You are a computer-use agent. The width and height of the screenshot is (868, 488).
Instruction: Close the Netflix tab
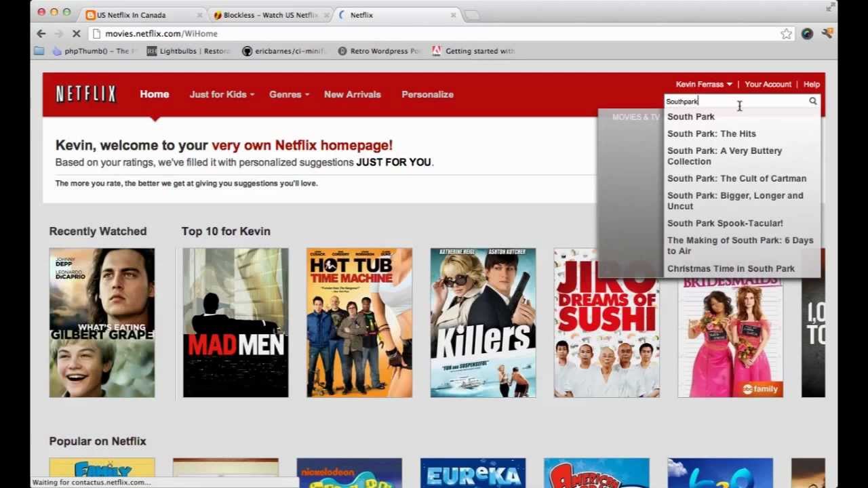point(453,15)
